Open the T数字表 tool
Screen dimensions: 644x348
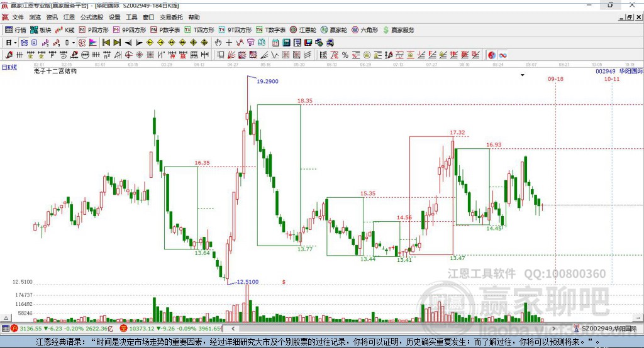(270, 30)
